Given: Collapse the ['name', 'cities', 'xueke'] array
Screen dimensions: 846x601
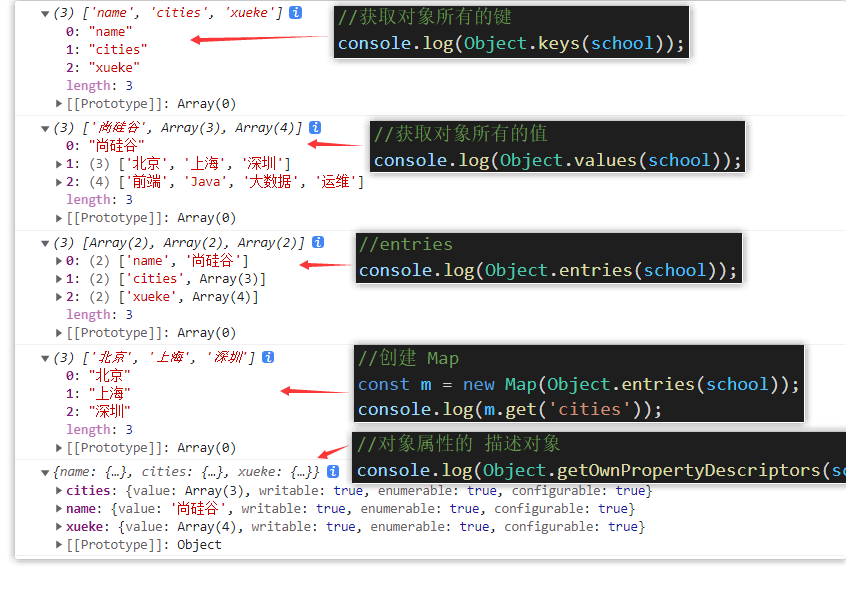Looking at the screenshot, I should (45, 13).
